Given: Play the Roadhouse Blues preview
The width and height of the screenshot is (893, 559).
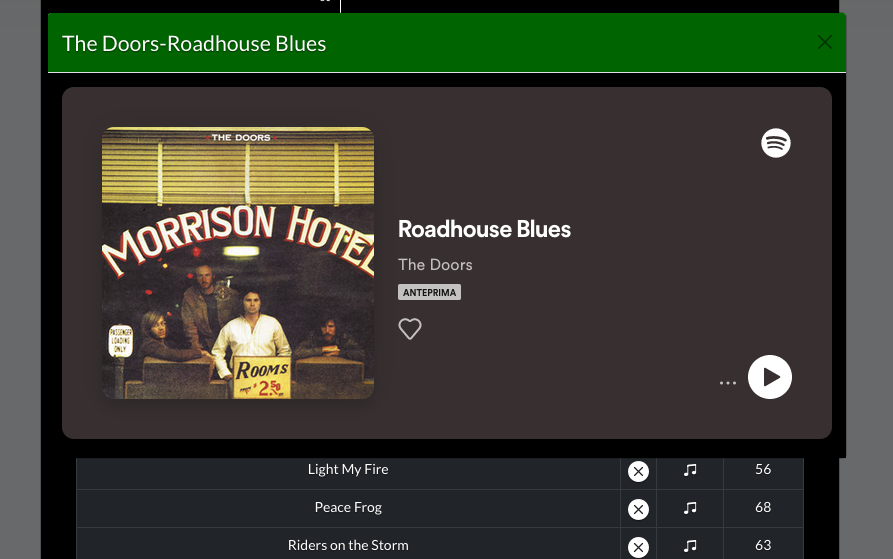Looking at the screenshot, I should coord(769,377).
